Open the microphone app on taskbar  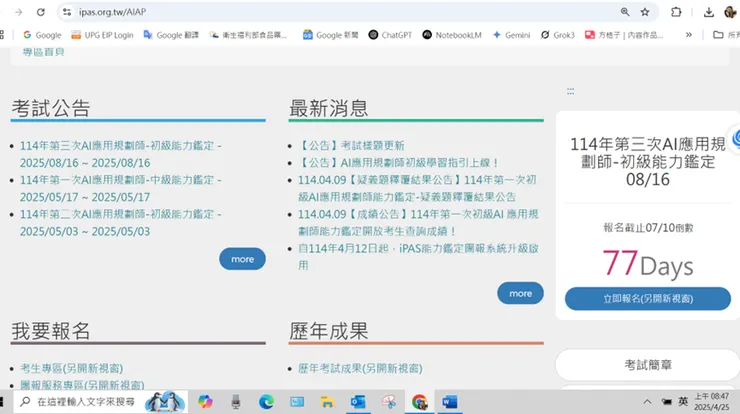pyautogui.click(x=236, y=402)
